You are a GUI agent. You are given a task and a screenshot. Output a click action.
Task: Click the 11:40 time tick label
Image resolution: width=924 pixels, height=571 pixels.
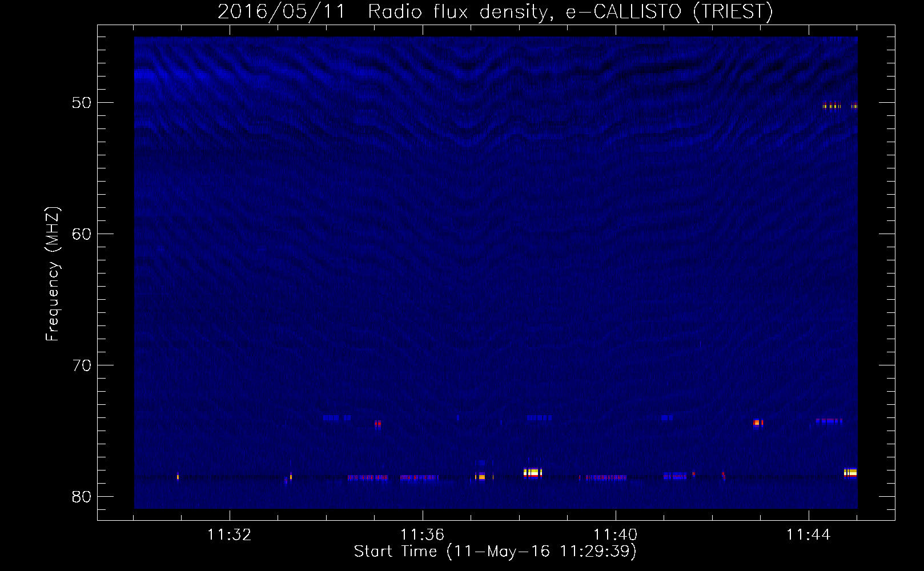[x=615, y=534]
